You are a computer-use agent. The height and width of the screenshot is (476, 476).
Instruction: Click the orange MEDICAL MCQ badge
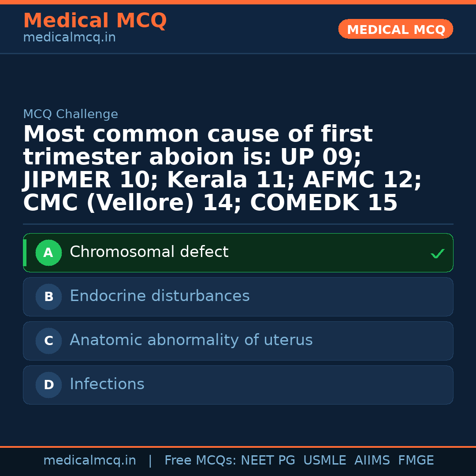tap(396, 30)
